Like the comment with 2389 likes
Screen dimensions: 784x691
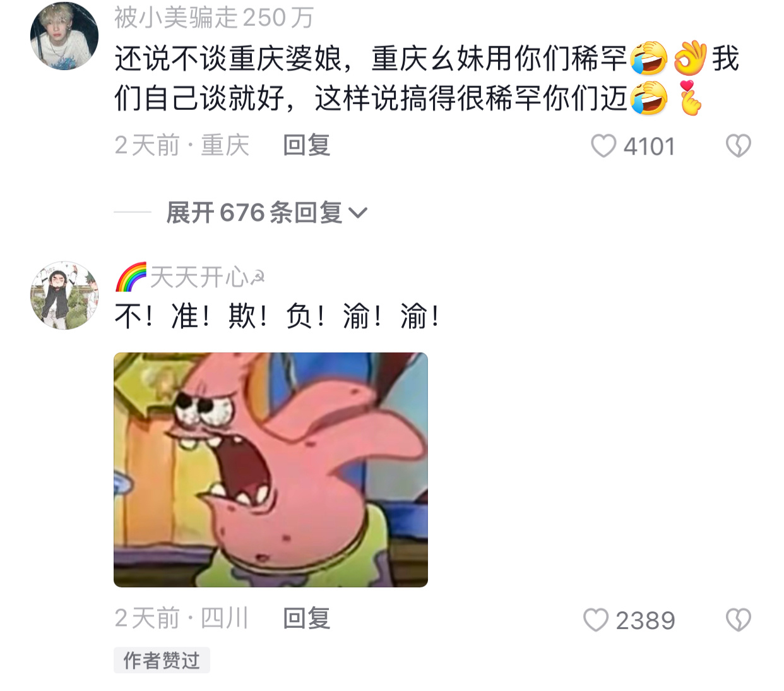click(595, 620)
